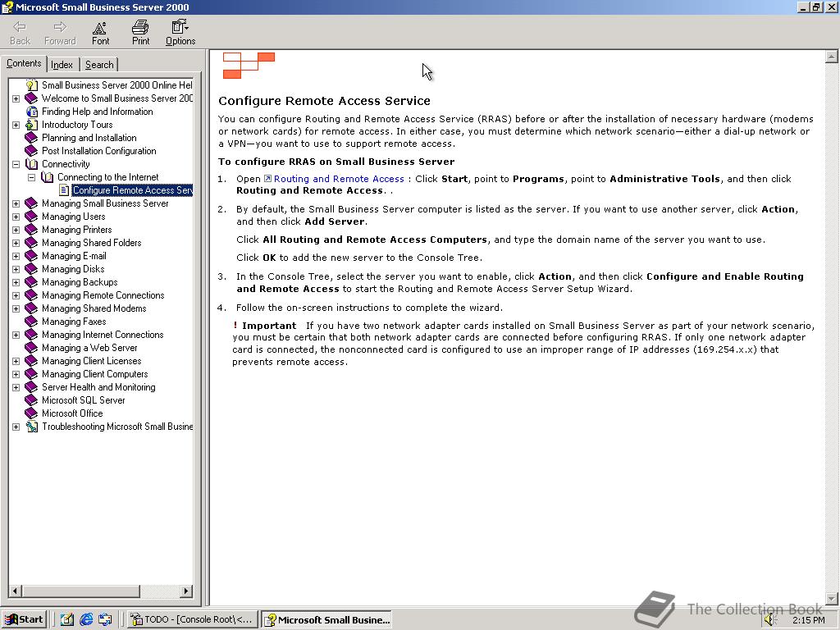
Task: Click the Introductory Tours icon
Action: click(32, 125)
